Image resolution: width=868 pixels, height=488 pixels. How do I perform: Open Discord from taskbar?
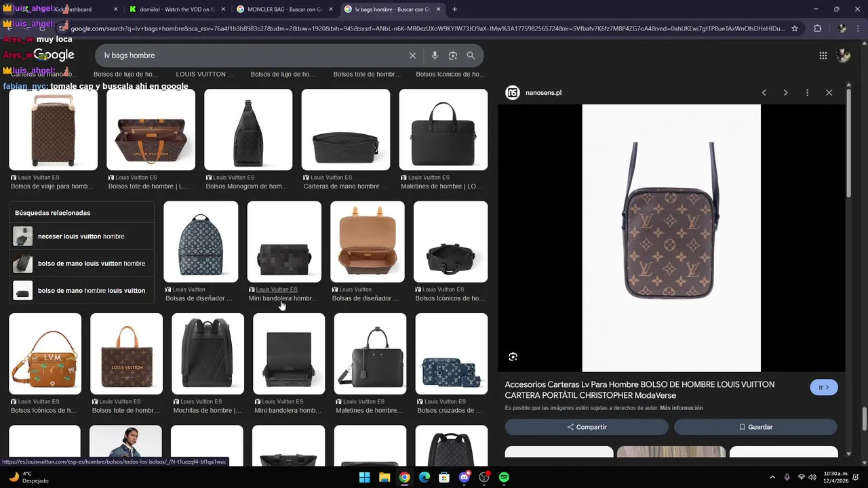(x=465, y=477)
